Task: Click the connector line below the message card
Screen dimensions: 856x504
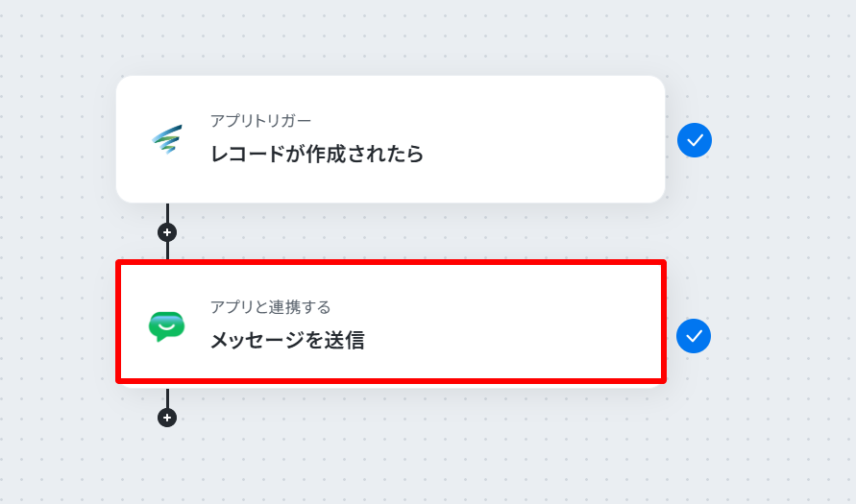Action: [167, 398]
